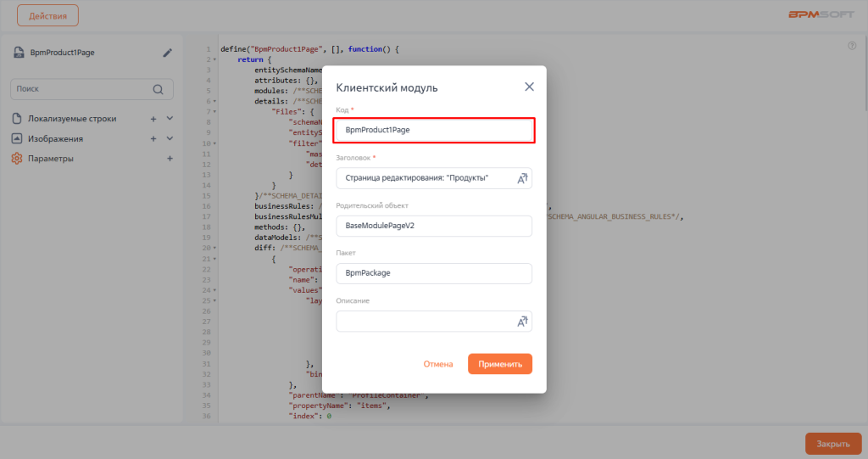
Task: Click the Изображения picture icon
Action: click(x=17, y=138)
